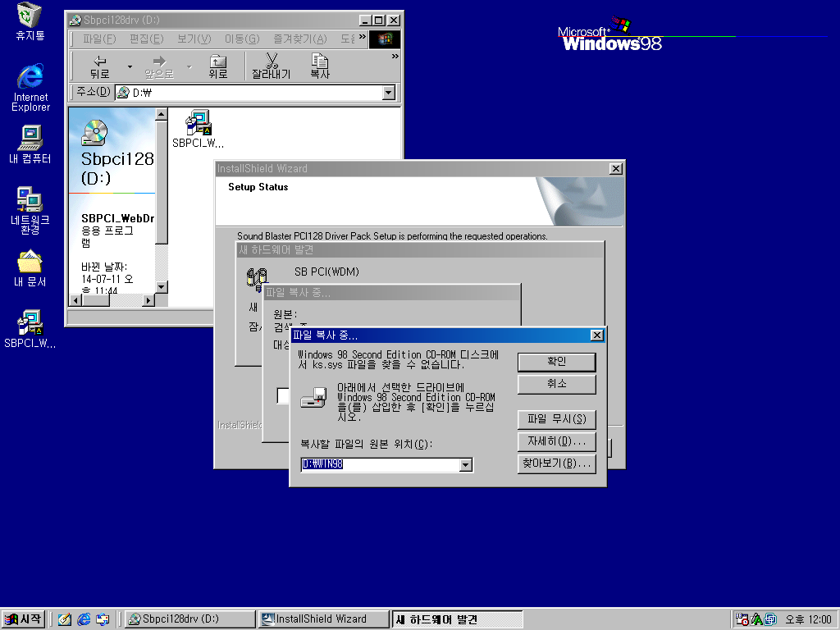
Task: Close the 파일 복사 중 dialog
Action: [597, 336]
